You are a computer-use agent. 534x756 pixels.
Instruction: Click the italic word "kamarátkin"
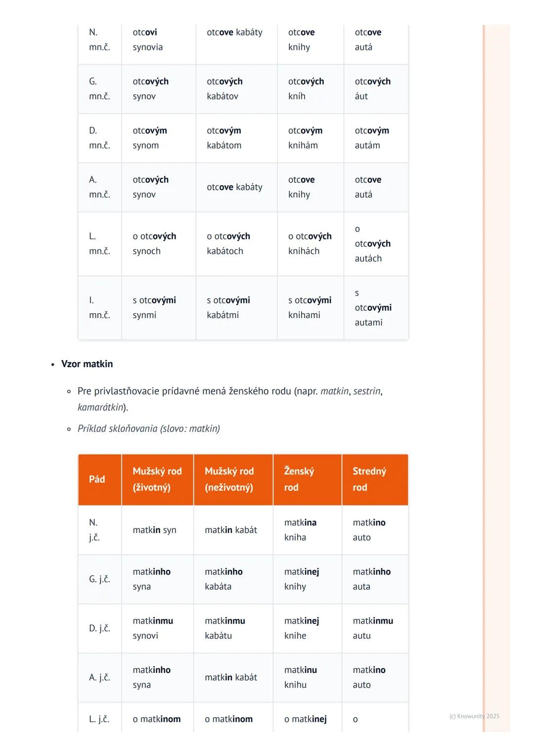click(100, 407)
